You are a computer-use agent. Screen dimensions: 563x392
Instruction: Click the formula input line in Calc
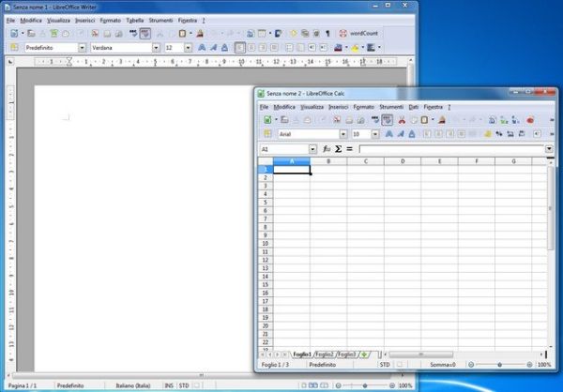coord(451,148)
